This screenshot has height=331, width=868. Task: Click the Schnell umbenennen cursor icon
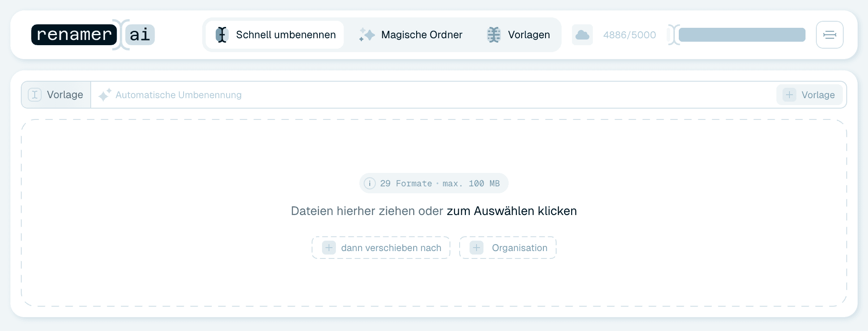[222, 35]
